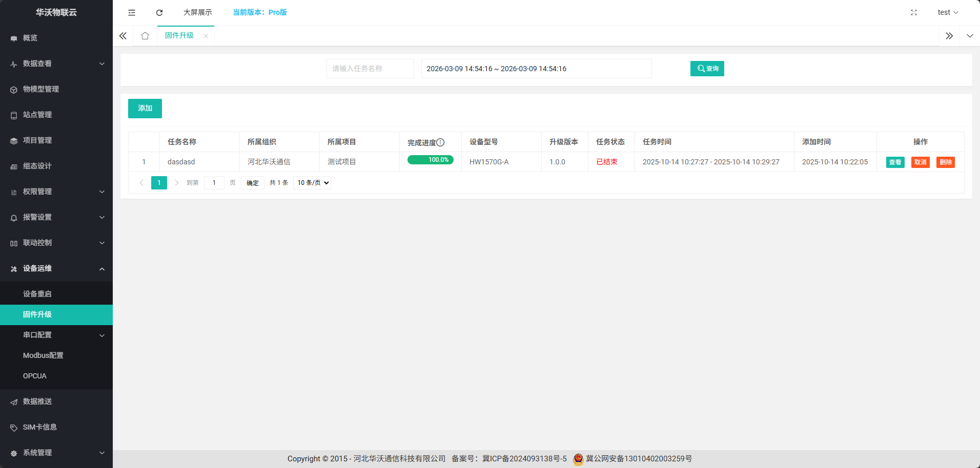The height and width of the screenshot is (468, 980).
Task: Click the refresh icon in the top bar
Action: 159,12
